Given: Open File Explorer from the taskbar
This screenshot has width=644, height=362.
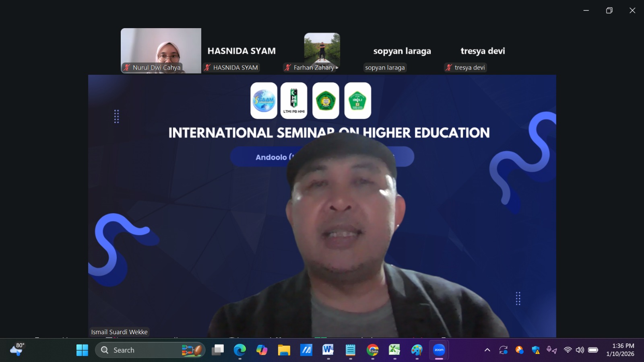Looking at the screenshot, I should [284, 350].
